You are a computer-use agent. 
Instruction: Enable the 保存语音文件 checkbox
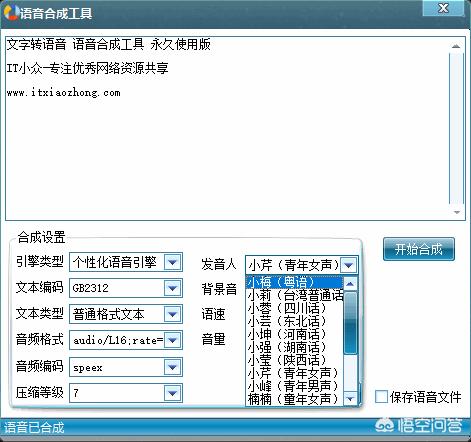click(x=381, y=397)
